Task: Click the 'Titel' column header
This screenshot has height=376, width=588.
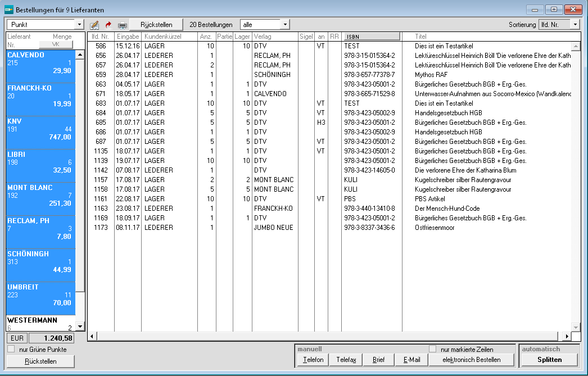Action: [420, 37]
